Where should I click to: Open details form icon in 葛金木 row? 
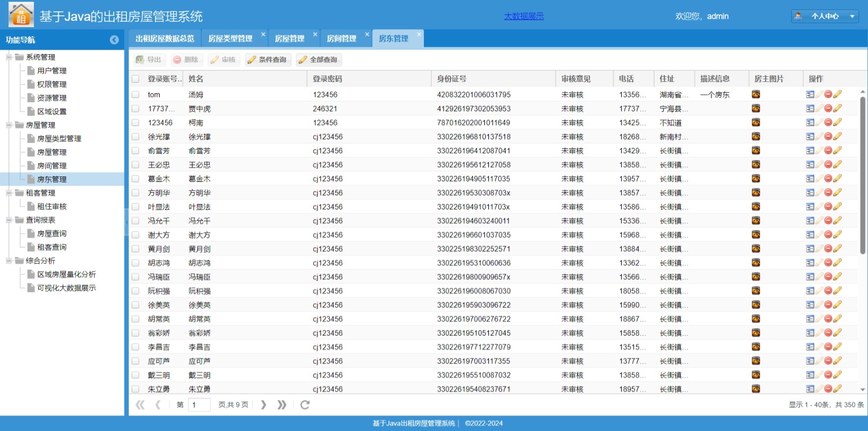[810, 178]
